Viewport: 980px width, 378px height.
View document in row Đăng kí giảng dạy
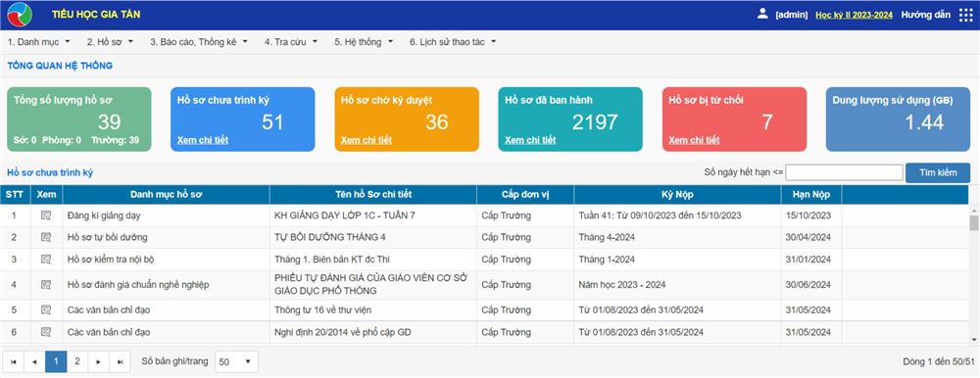(46, 215)
